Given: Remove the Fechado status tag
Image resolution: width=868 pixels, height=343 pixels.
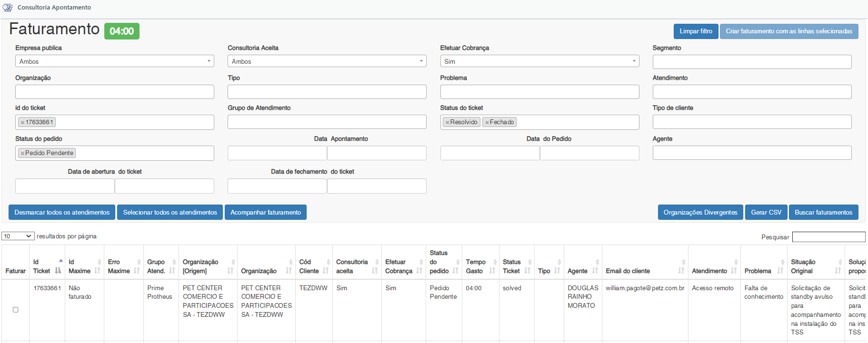Looking at the screenshot, I should point(487,122).
